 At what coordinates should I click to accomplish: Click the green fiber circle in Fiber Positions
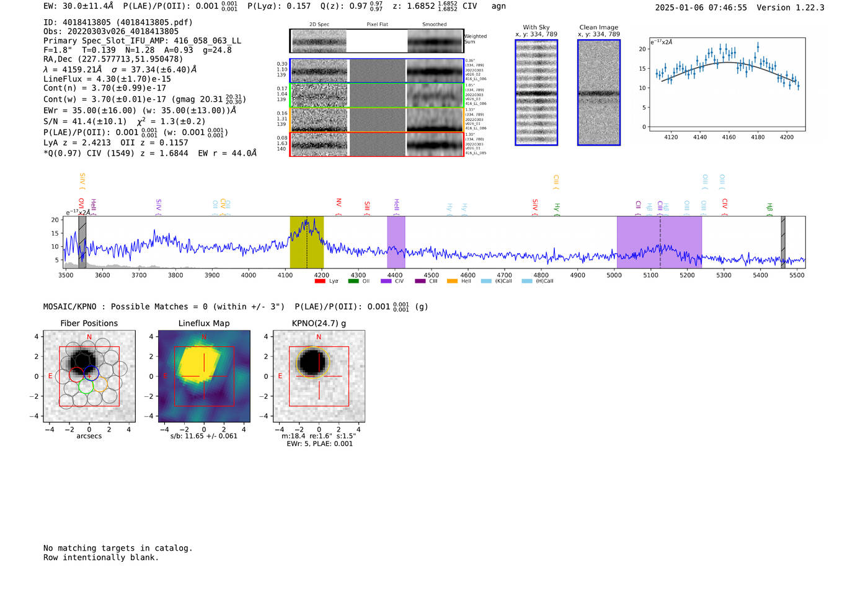(x=86, y=386)
